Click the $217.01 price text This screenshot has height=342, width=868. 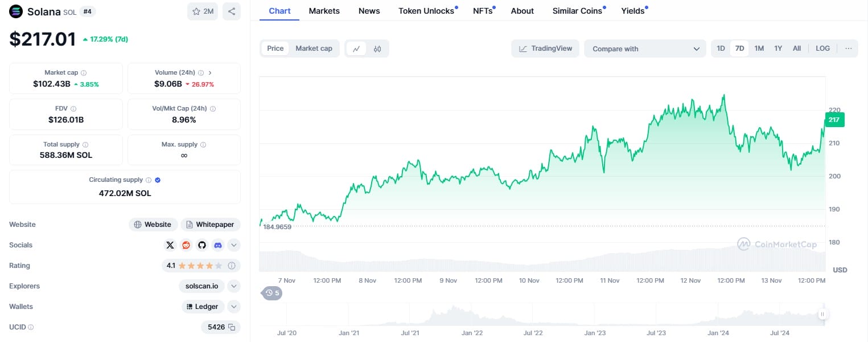[43, 39]
